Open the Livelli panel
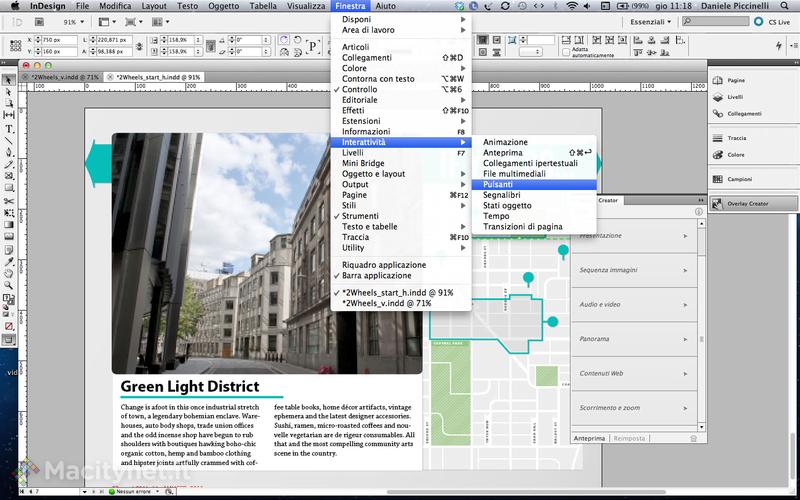The image size is (800, 500). click(735, 99)
